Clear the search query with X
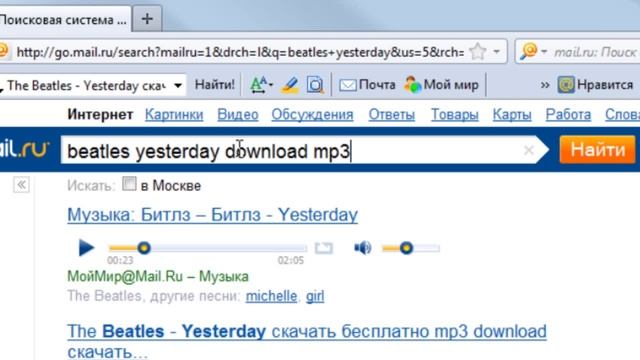This screenshot has width=640, height=360. coord(529,150)
